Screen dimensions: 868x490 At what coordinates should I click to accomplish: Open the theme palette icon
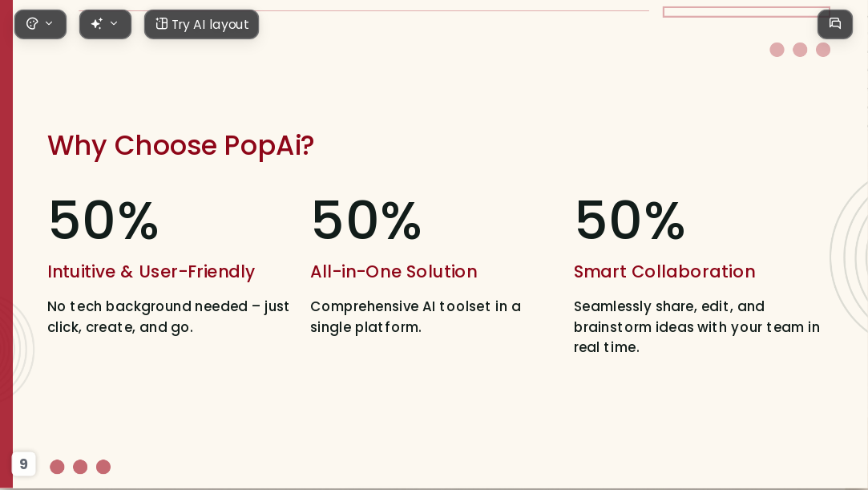tap(32, 24)
